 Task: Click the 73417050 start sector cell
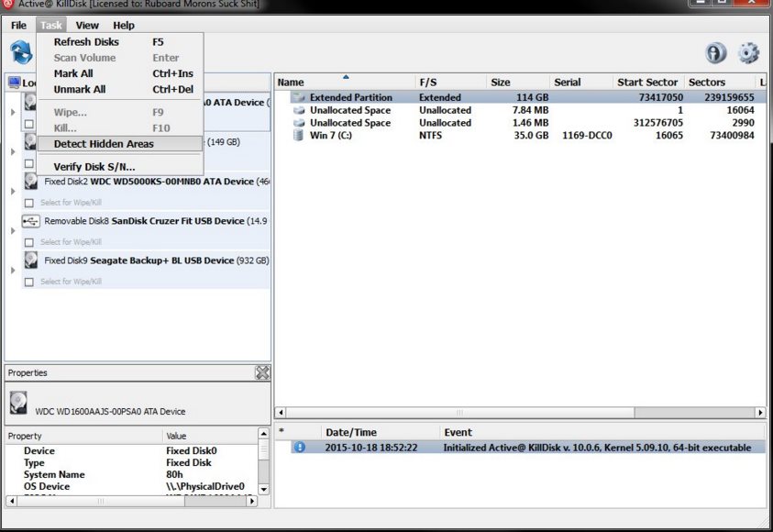[660, 97]
